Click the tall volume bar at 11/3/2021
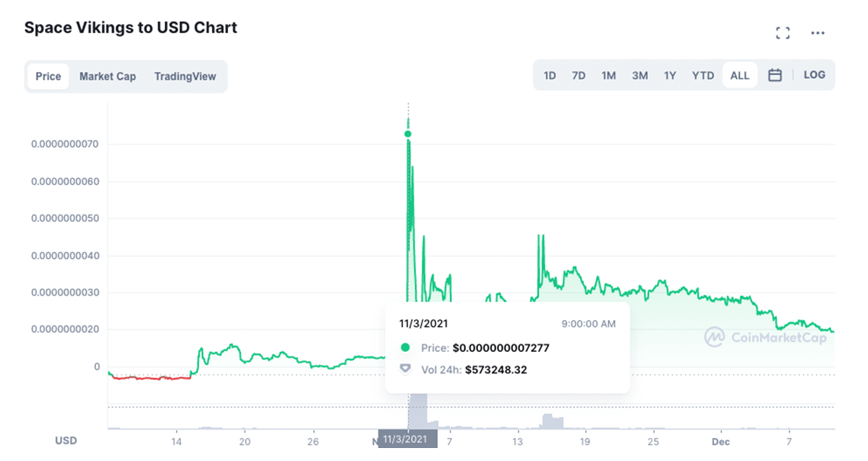Image resolution: width=868 pixels, height=461 pixels. [x=418, y=410]
